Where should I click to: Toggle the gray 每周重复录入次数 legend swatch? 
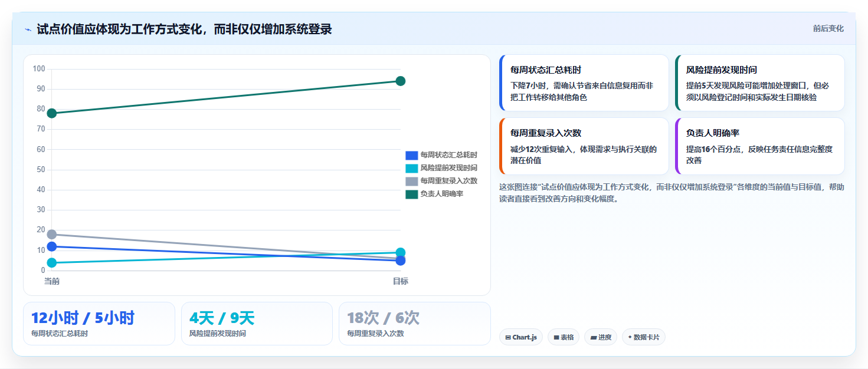(x=411, y=181)
